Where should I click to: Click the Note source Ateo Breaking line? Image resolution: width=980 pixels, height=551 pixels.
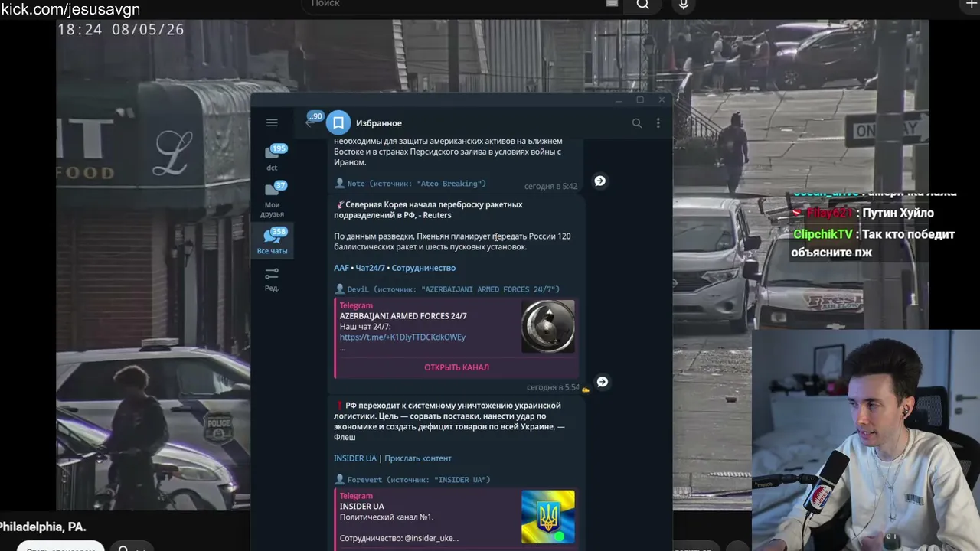coord(410,184)
